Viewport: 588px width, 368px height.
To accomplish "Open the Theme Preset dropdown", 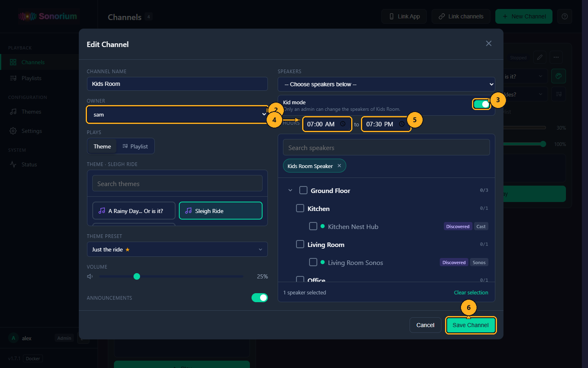I will [177, 249].
